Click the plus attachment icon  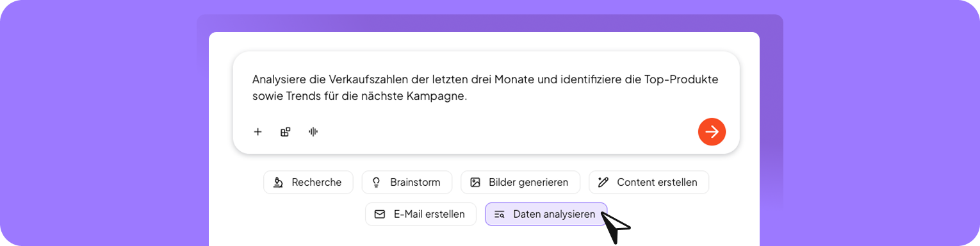tap(257, 132)
